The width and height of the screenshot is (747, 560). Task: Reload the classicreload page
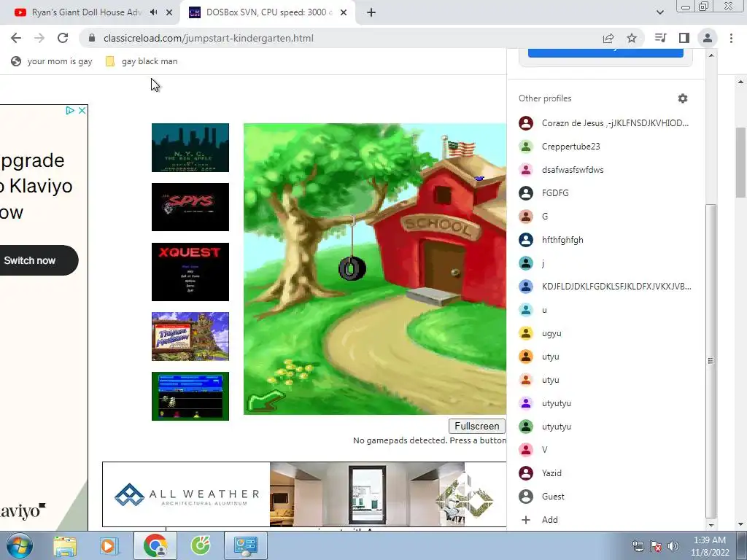tap(63, 38)
